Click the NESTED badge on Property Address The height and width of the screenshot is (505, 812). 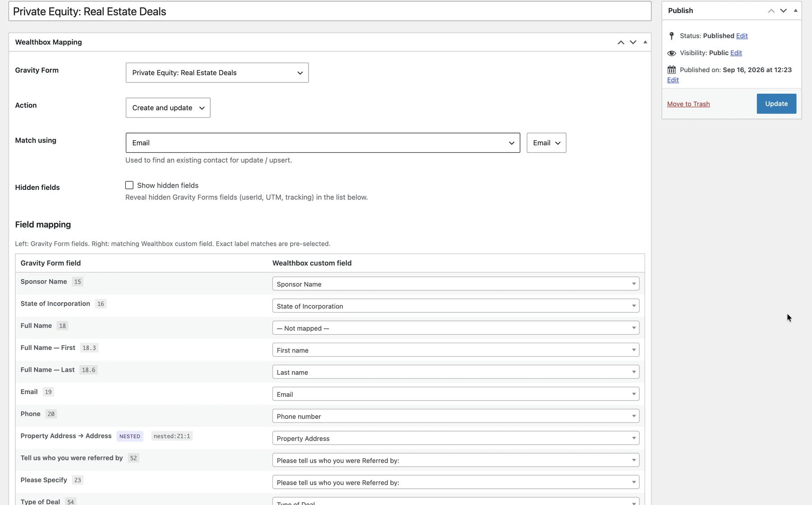[130, 436]
